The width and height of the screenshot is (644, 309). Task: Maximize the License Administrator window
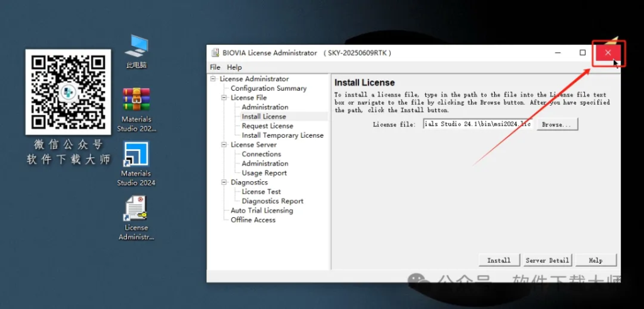(582, 53)
